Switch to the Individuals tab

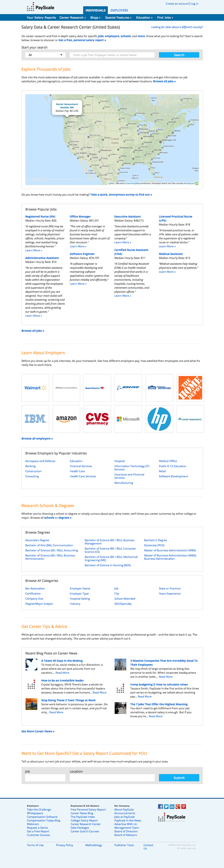(95, 10)
